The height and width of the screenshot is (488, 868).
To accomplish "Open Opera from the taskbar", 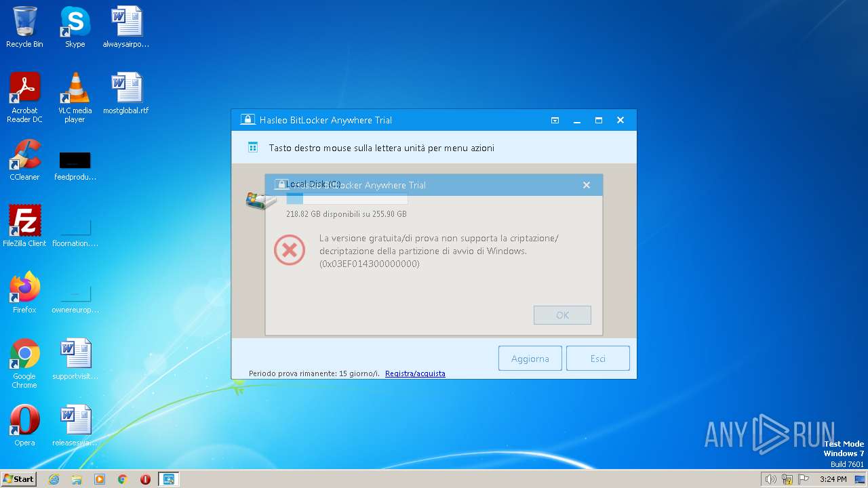I will [145, 479].
